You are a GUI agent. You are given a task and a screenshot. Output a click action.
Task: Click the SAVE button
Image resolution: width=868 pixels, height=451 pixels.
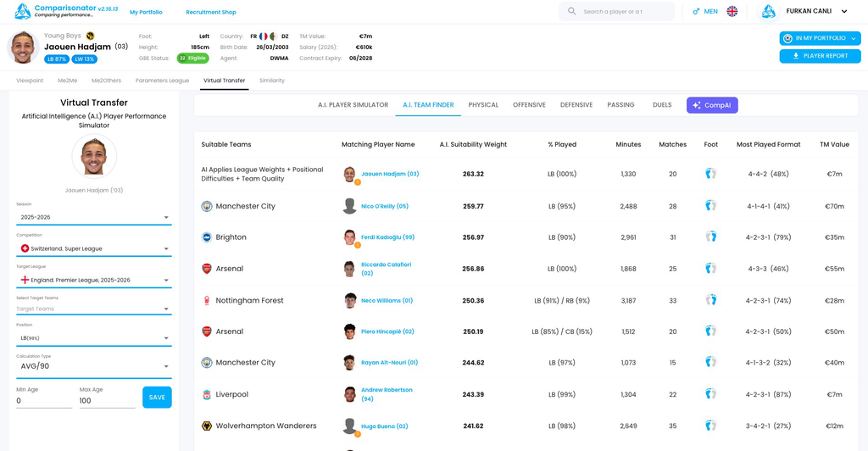click(x=157, y=398)
